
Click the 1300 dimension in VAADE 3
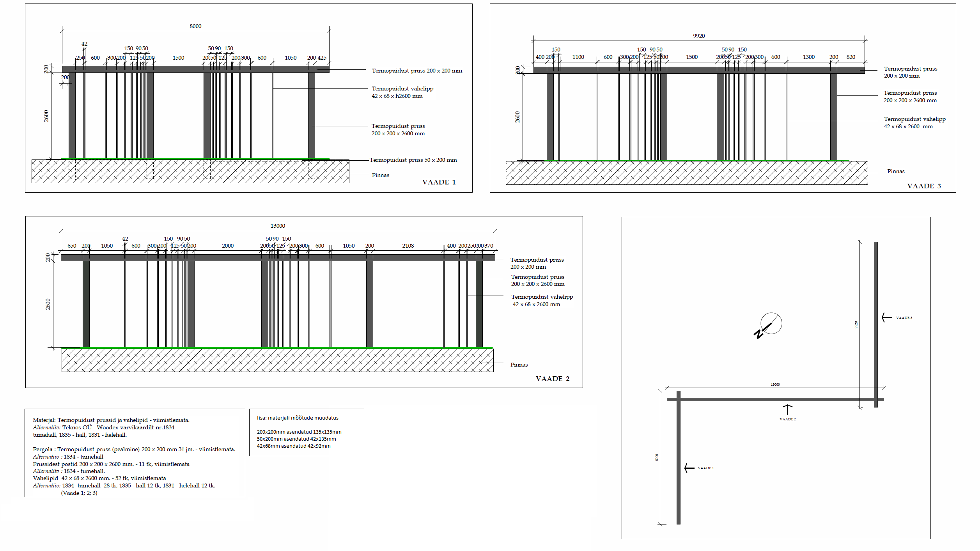tap(808, 57)
